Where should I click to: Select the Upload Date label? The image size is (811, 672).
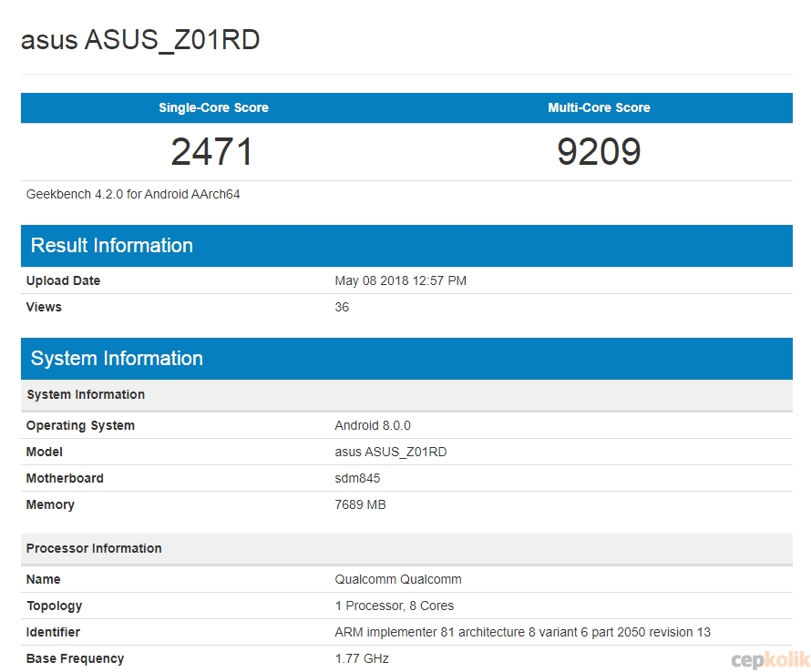[63, 280]
